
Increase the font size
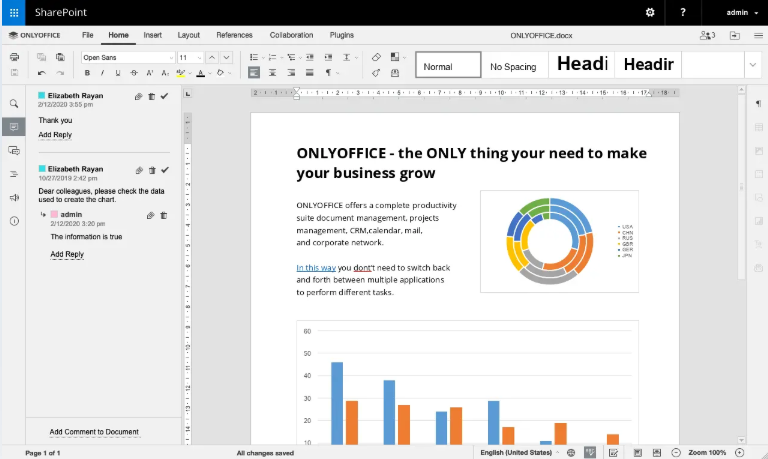212,57
